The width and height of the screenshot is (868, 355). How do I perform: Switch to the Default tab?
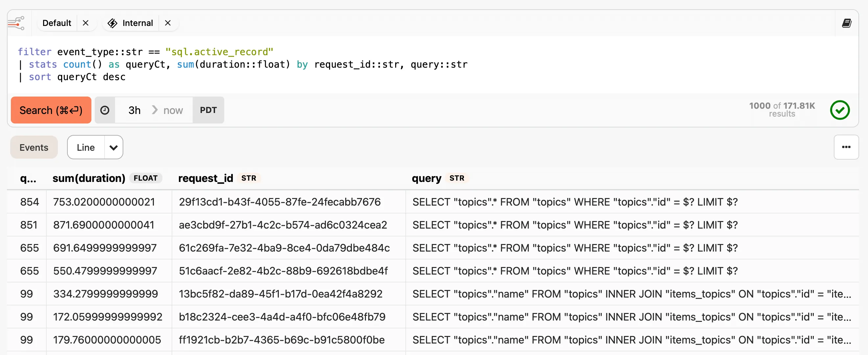[57, 23]
